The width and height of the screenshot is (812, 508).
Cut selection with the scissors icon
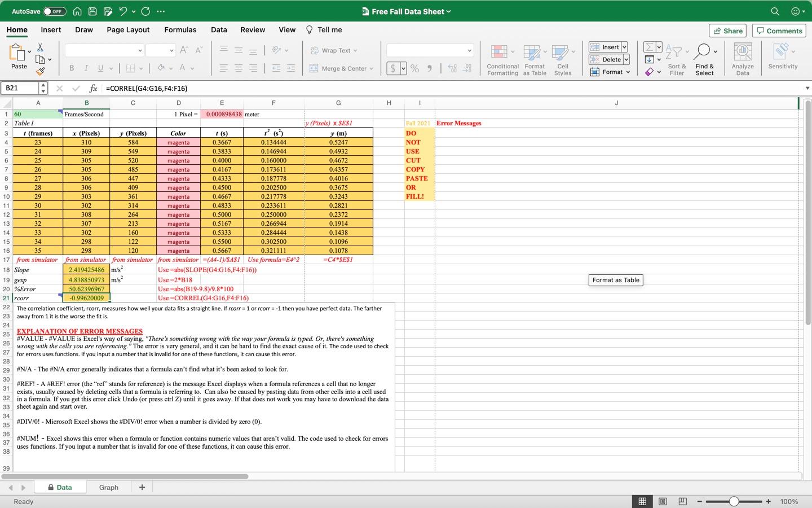(40, 47)
